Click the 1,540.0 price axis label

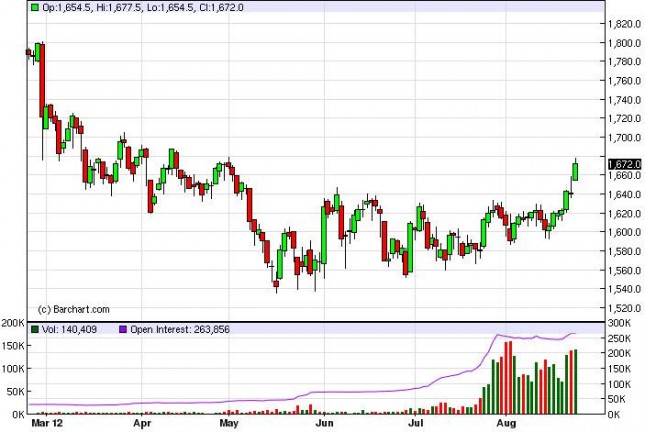coord(624,289)
